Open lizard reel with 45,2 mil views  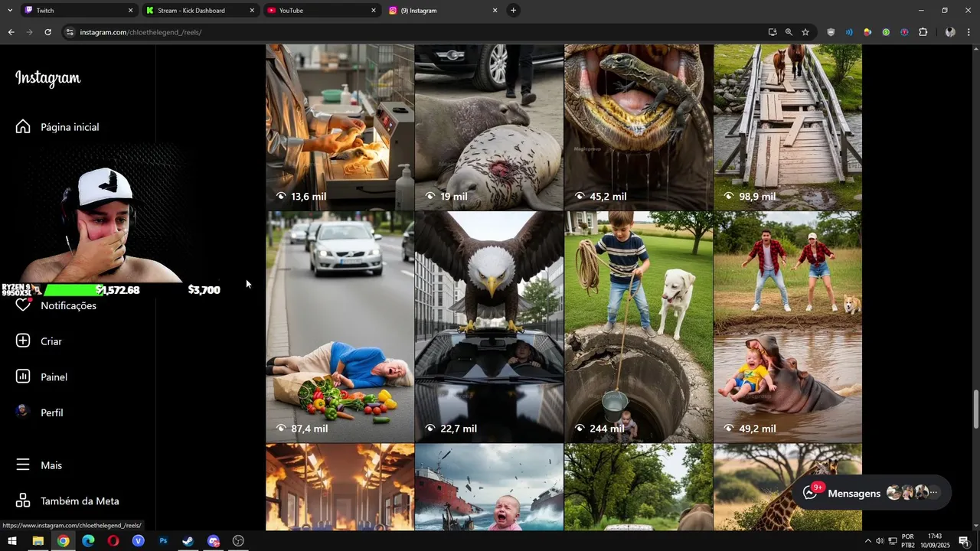(x=639, y=127)
